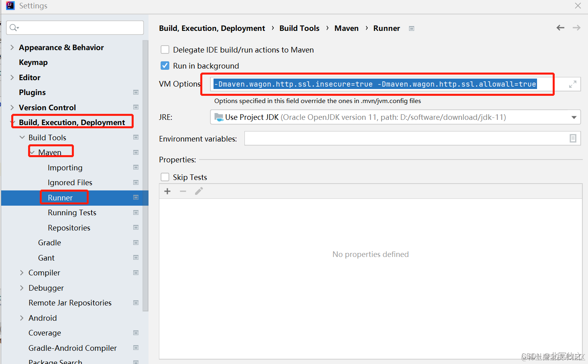Click Build Tools in the breadcrumb

pos(299,28)
